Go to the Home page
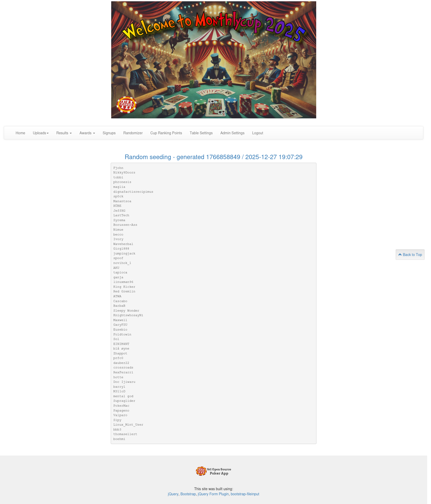The height and width of the screenshot is (504, 431). [20, 133]
